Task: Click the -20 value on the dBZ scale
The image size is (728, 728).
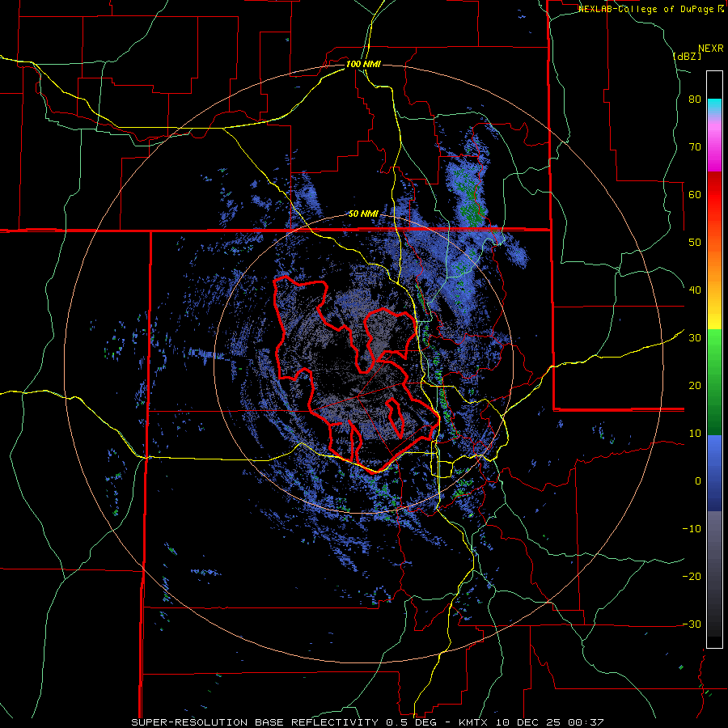Action: coord(692,577)
